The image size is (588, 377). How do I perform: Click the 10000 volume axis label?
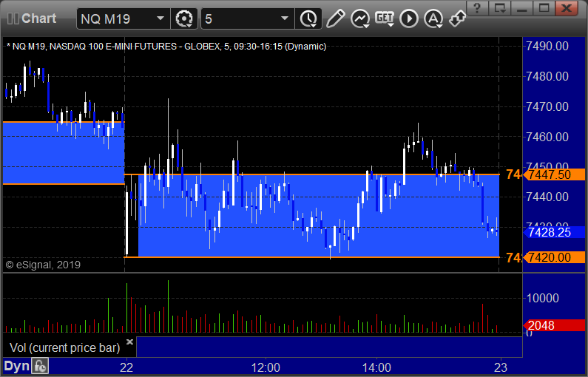click(543, 299)
